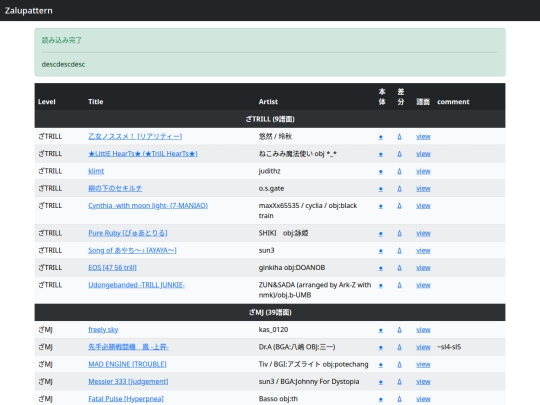Click 差分 triangle icon in Udongebanded row
Viewport: 540px width, 405px height.
(x=399, y=284)
